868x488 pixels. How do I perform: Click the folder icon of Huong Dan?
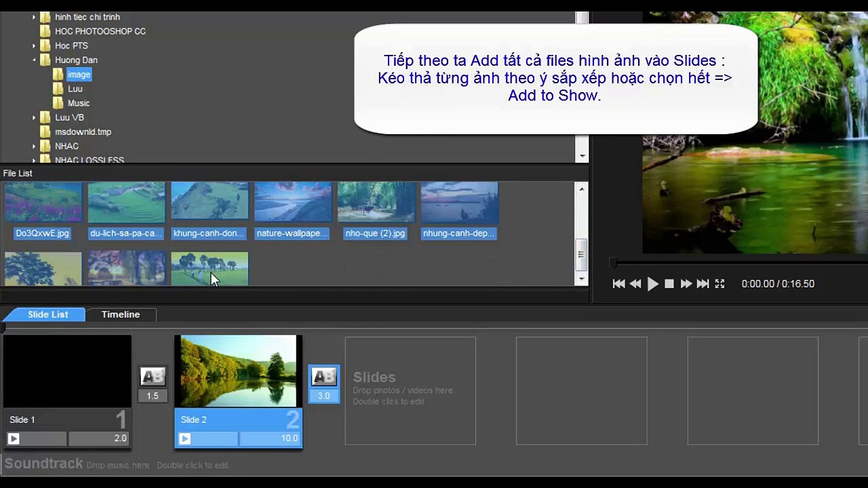45,60
